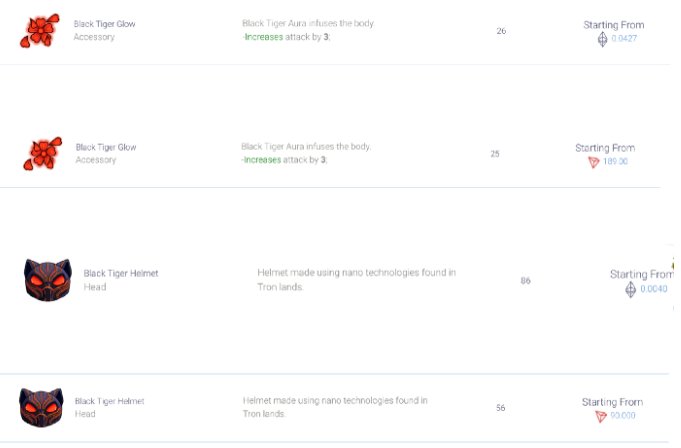Click the Tron icon beside 189.00
The height and width of the screenshot is (448, 681).
(593, 162)
